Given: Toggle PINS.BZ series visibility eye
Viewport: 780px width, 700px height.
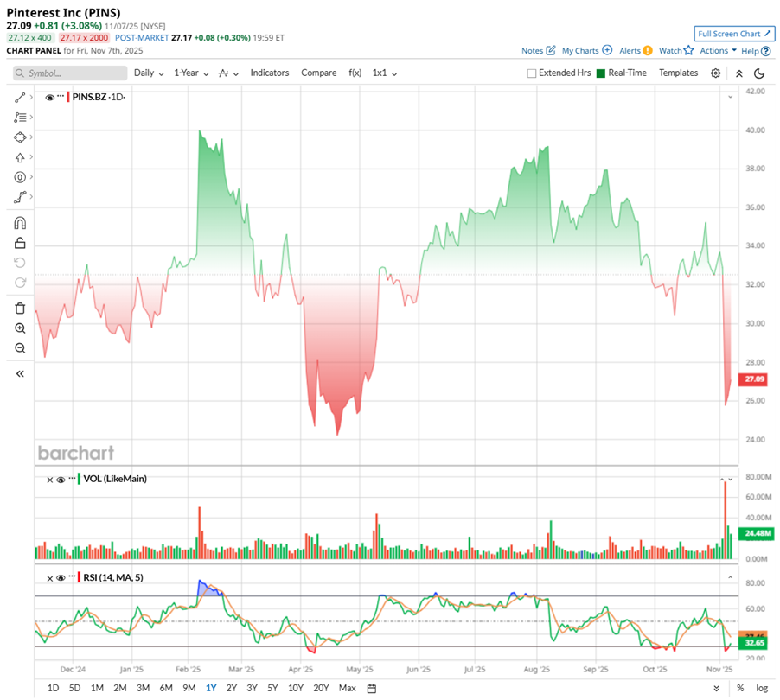Looking at the screenshot, I should coord(50,98).
